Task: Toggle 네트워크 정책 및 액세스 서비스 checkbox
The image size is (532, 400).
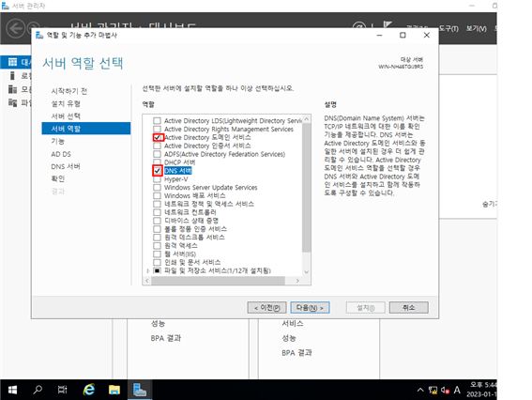Action: pyautogui.click(x=157, y=204)
